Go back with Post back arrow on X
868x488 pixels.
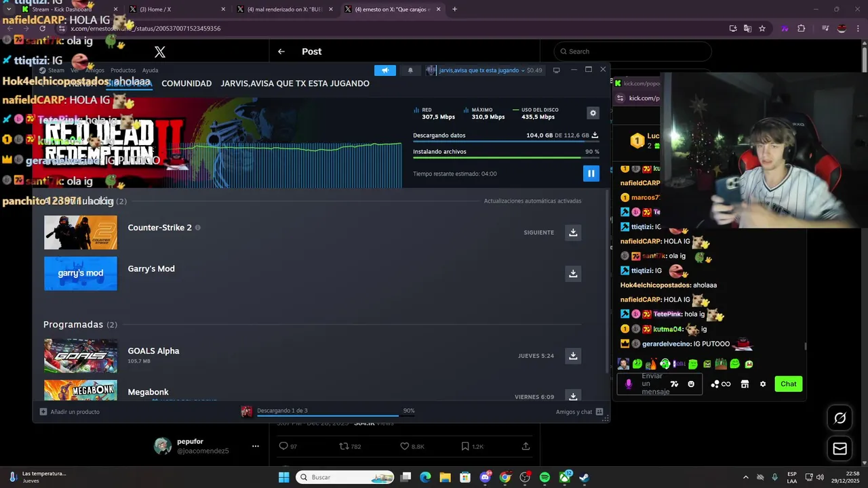(x=281, y=52)
